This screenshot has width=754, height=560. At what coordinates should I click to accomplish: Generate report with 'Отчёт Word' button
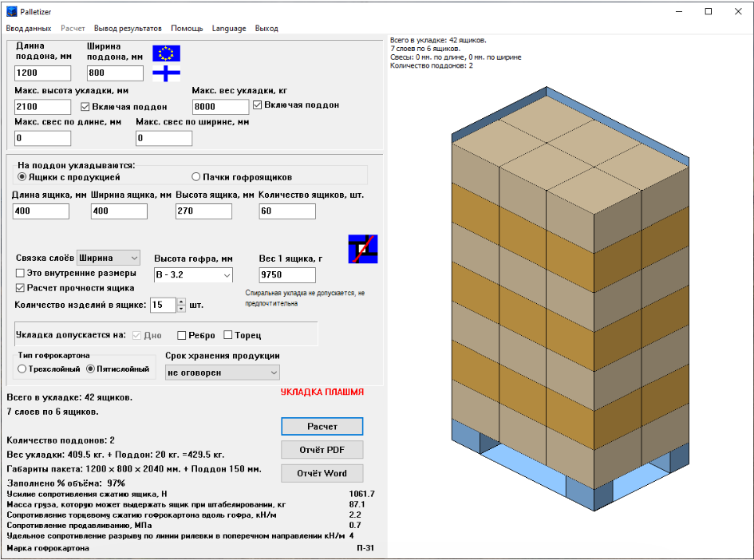322,474
